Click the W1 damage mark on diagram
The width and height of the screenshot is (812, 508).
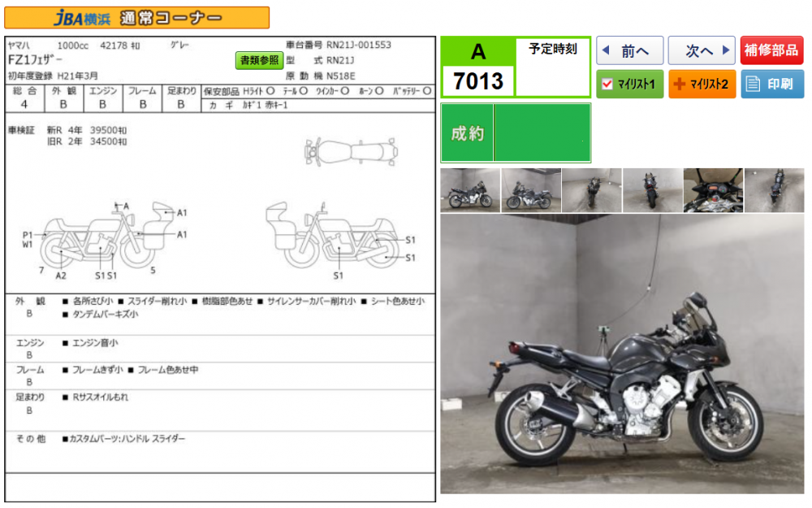[x=28, y=244]
